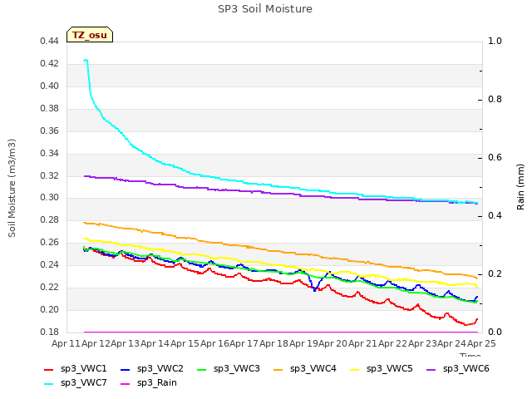The width and height of the screenshot is (532, 399).
Task: Click the Apr 18 x-axis tick label
Action: pos(274,343)
